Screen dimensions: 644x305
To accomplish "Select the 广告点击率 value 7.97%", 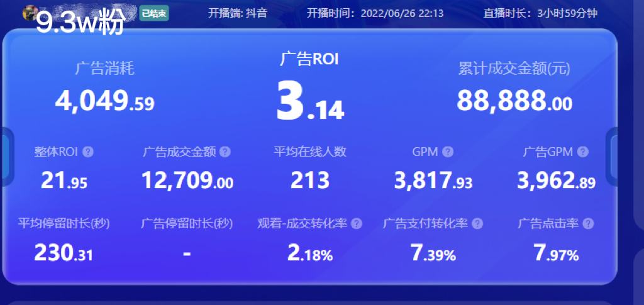I will coord(556,253).
